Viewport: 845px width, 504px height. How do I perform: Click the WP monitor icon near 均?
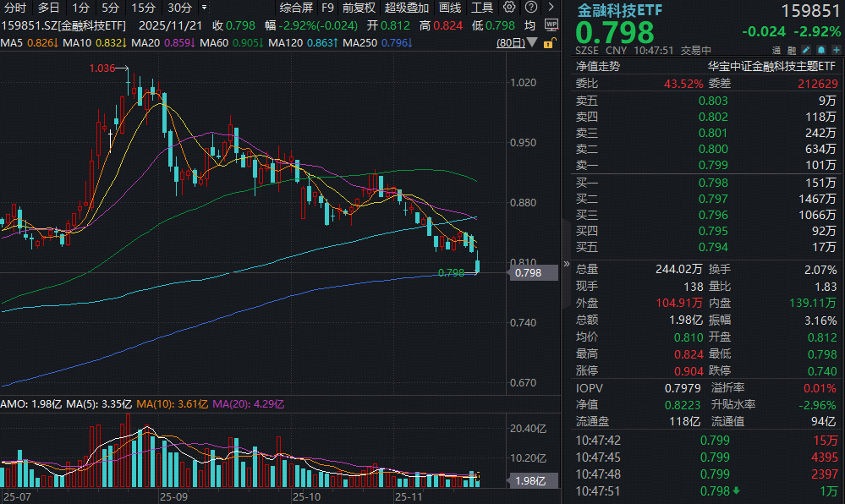pos(551,25)
